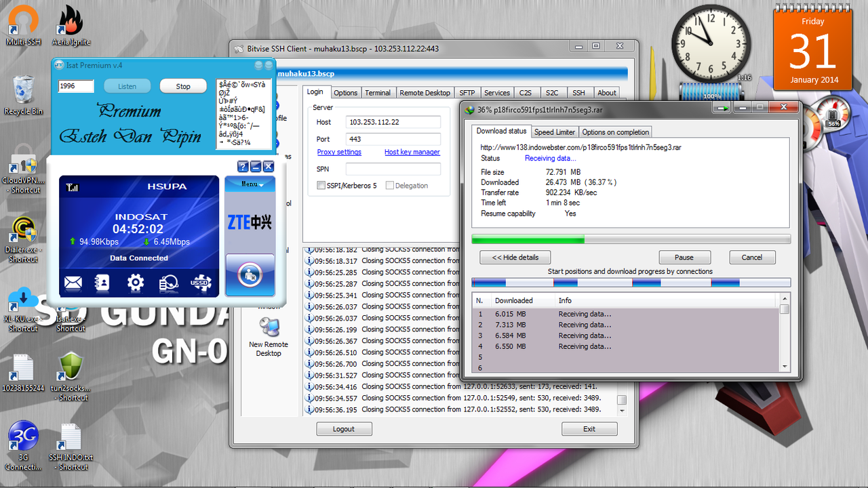This screenshot has height=488, width=868.
Task: Open the Recycle Bin
Action: click(x=23, y=95)
